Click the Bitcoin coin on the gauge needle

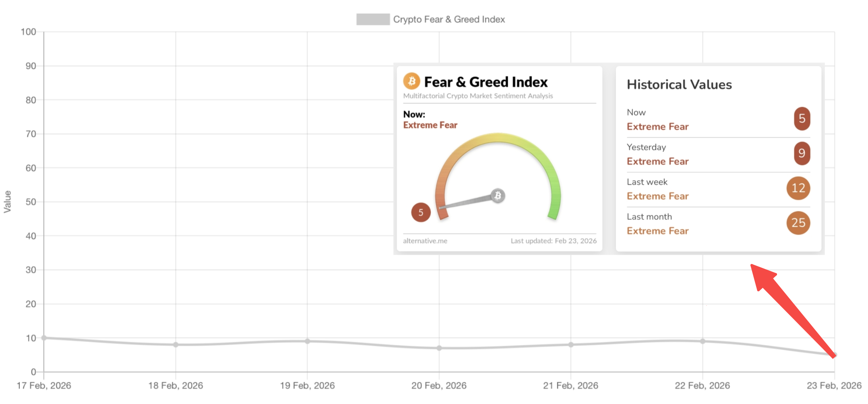click(498, 196)
